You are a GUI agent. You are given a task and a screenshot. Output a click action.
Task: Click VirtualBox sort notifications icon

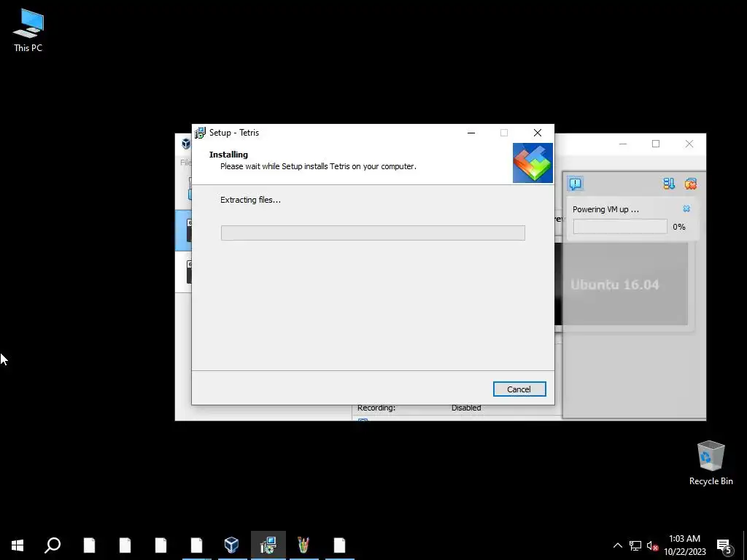tap(669, 183)
